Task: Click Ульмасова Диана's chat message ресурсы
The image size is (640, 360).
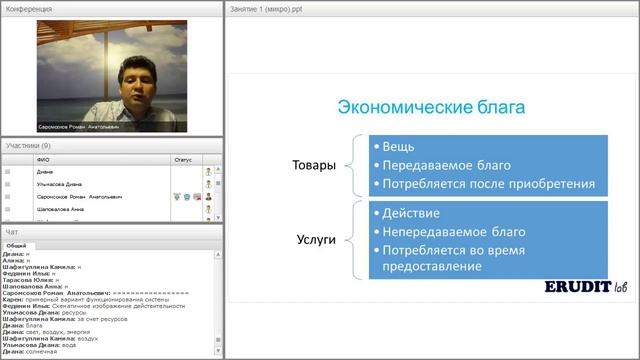Action: pos(74,313)
